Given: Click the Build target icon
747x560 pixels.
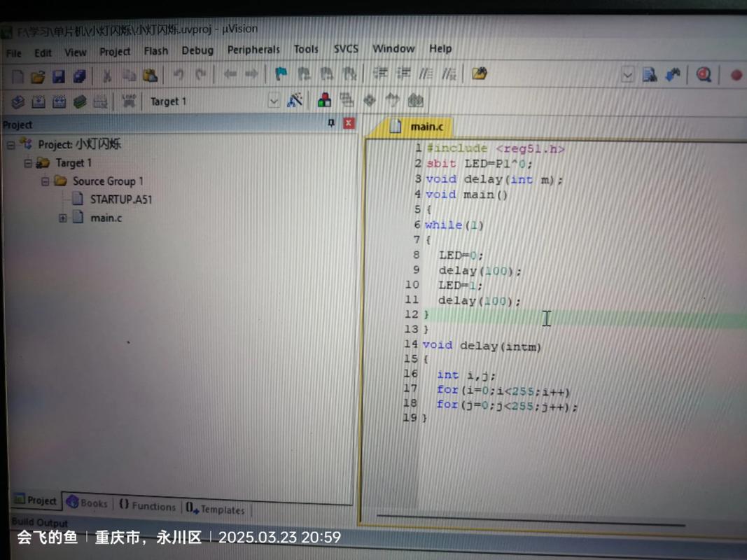Looking at the screenshot, I should point(39,102).
